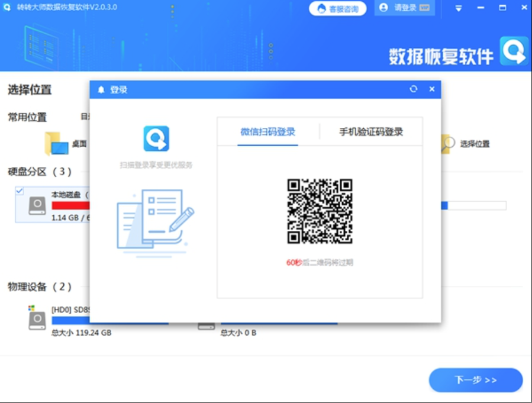Click the 常用位置 section label
The width and height of the screenshot is (532, 403).
coord(27,117)
